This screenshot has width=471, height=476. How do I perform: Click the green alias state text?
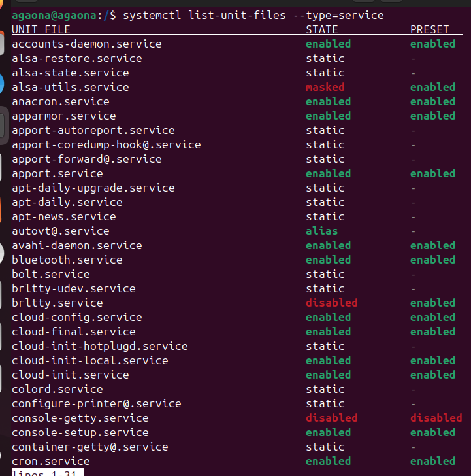[321, 231]
